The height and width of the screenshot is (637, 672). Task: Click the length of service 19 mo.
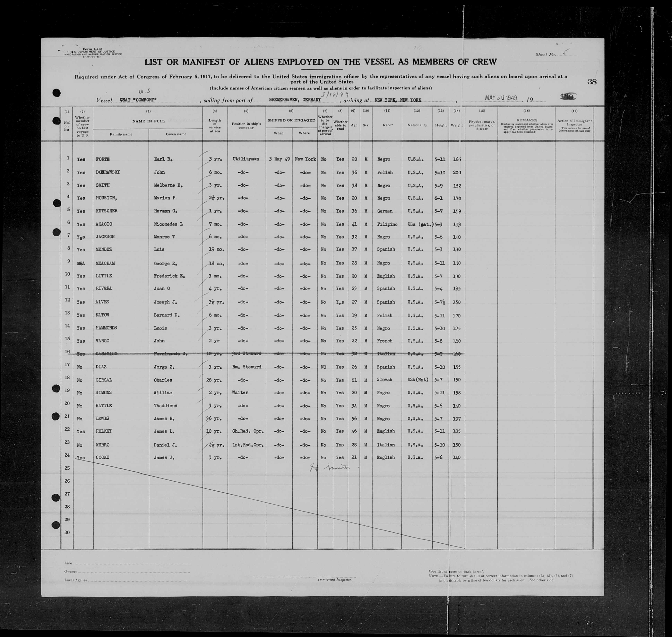217,249
